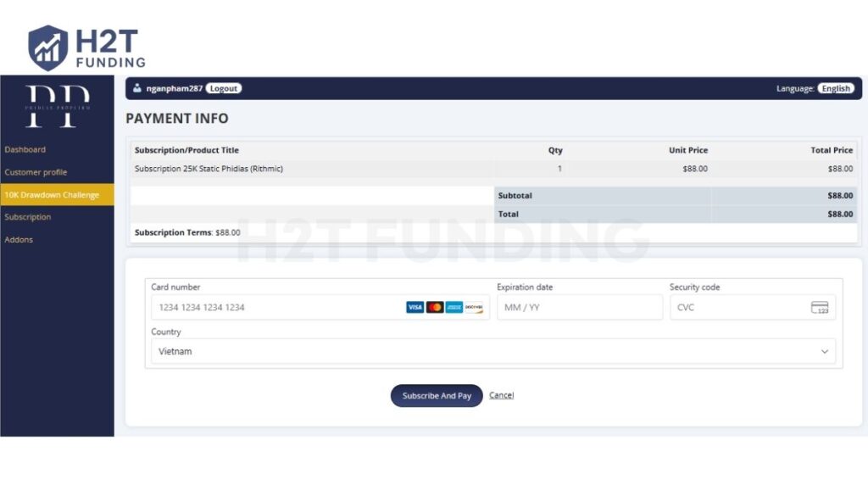Open Dashboard in the sidebar

click(25, 149)
